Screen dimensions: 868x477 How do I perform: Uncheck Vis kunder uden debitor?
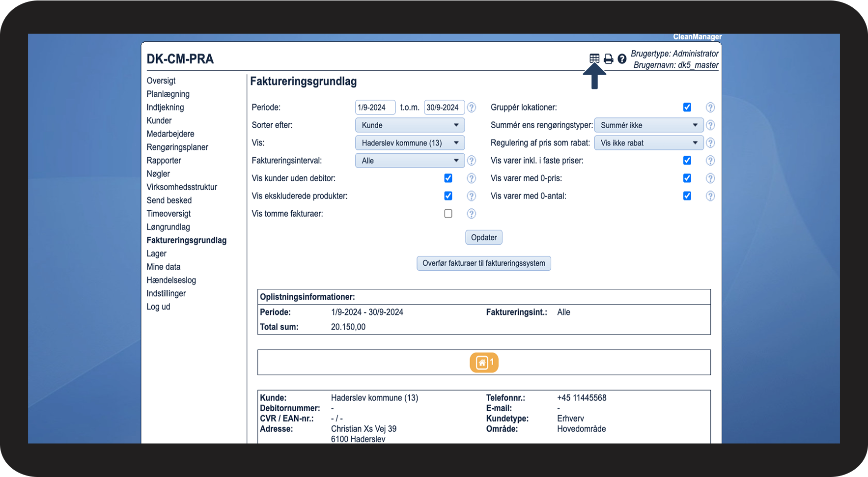pyautogui.click(x=448, y=178)
